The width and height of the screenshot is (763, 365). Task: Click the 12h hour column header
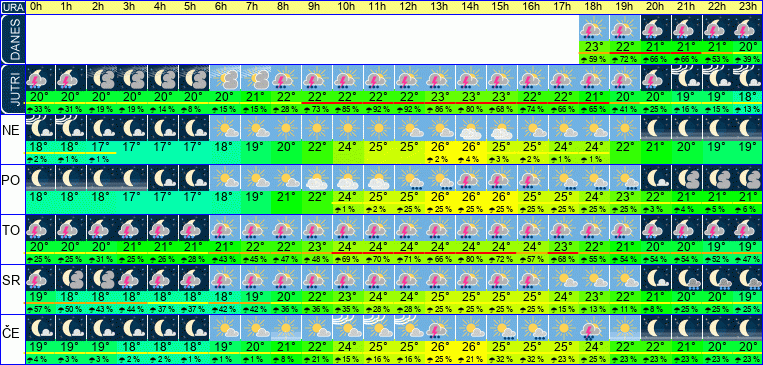point(409,7)
